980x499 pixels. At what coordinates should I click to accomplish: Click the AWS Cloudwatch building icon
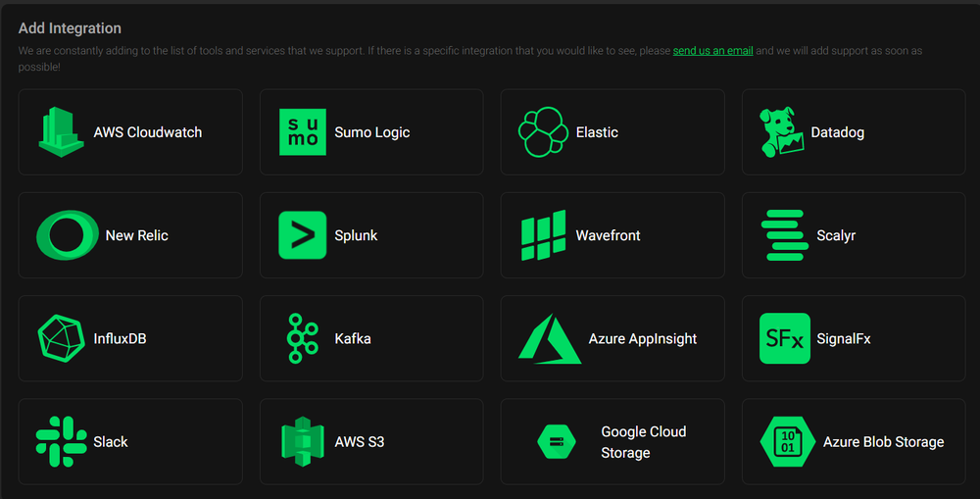tap(61, 132)
